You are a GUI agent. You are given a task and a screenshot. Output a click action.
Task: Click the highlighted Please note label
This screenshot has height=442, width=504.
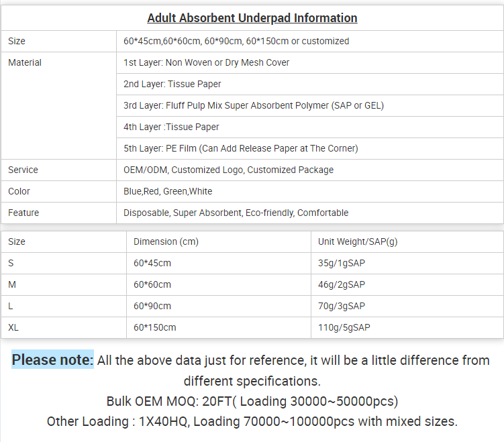pos(52,360)
